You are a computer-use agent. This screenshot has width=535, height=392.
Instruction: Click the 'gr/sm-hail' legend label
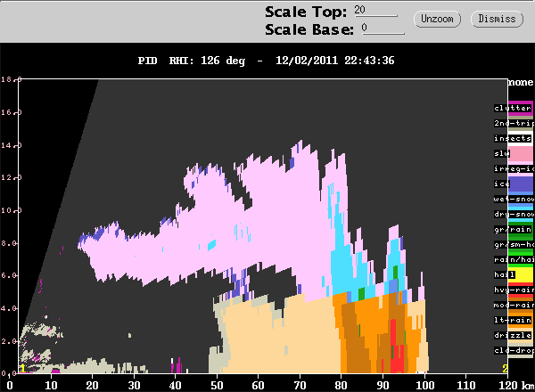pos(514,244)
